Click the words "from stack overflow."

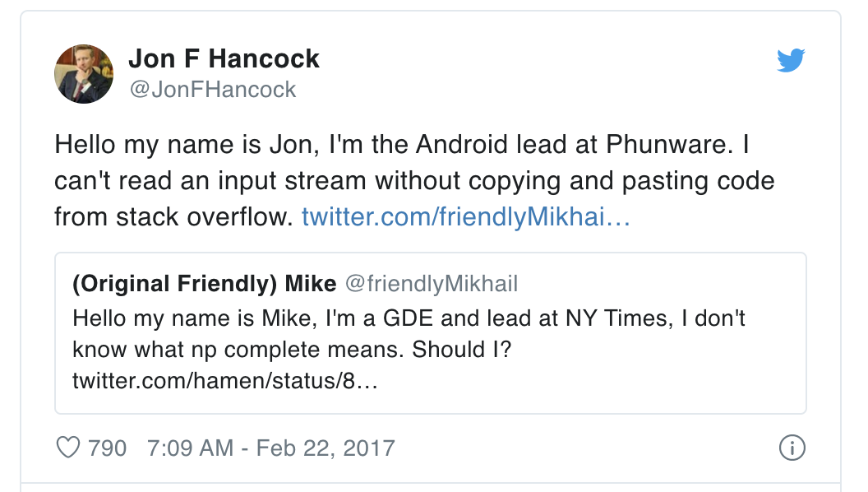coord(174,216)
